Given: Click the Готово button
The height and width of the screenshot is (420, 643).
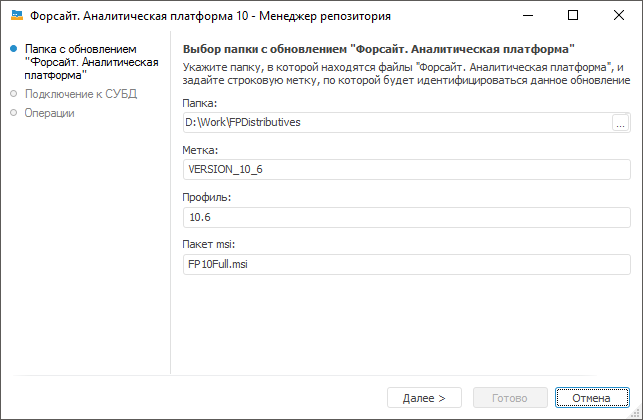Looking at the screenshot, I should pos(510,398).
